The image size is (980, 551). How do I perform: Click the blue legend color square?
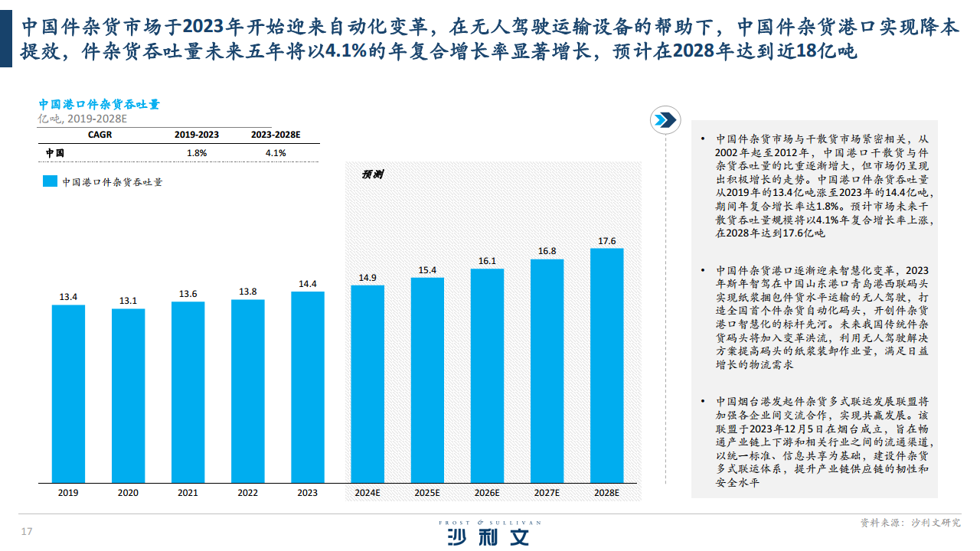point(49,181)
